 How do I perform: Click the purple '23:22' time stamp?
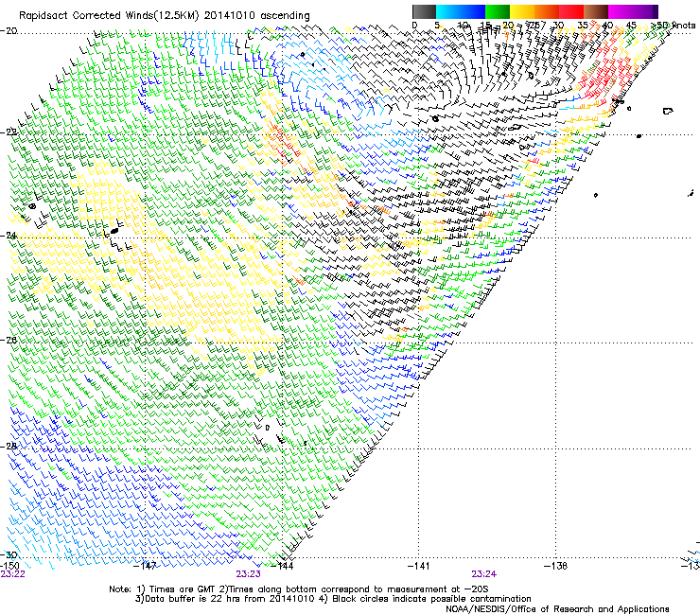point(12,574)
